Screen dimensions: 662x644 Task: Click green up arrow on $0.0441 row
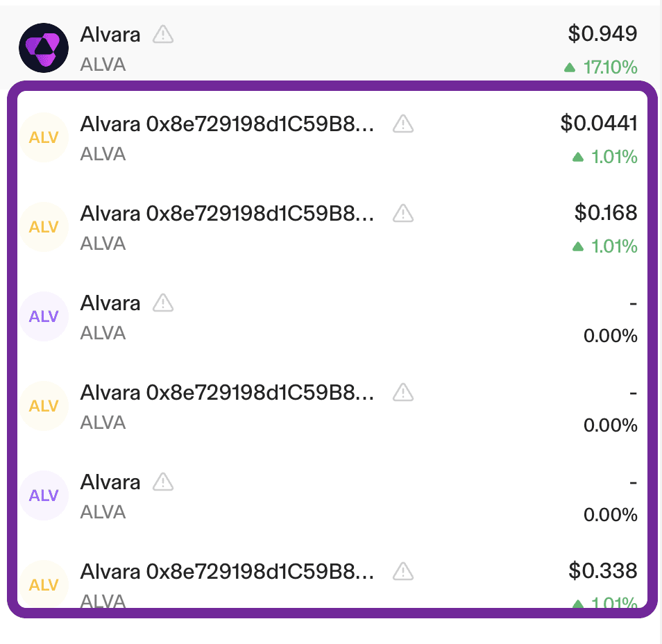pos(577,158)
